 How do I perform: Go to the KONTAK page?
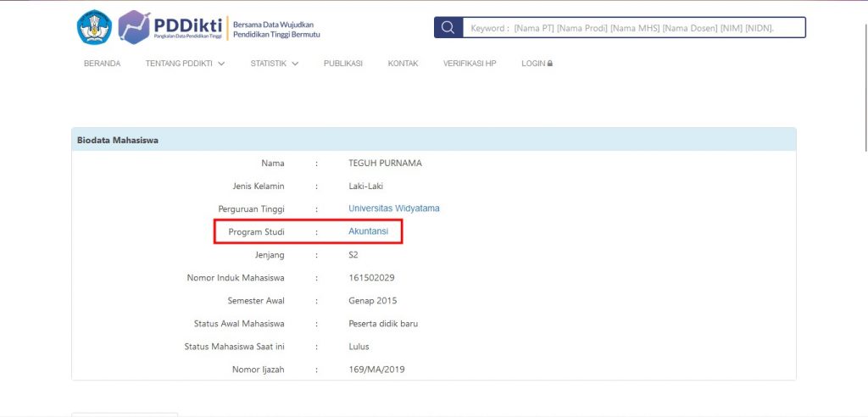pos(403,64)
